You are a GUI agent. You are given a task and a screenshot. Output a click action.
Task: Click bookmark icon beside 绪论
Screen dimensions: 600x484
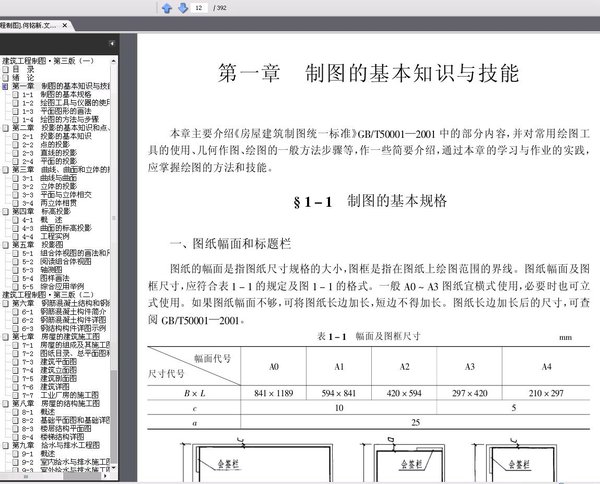click(5, 78)
